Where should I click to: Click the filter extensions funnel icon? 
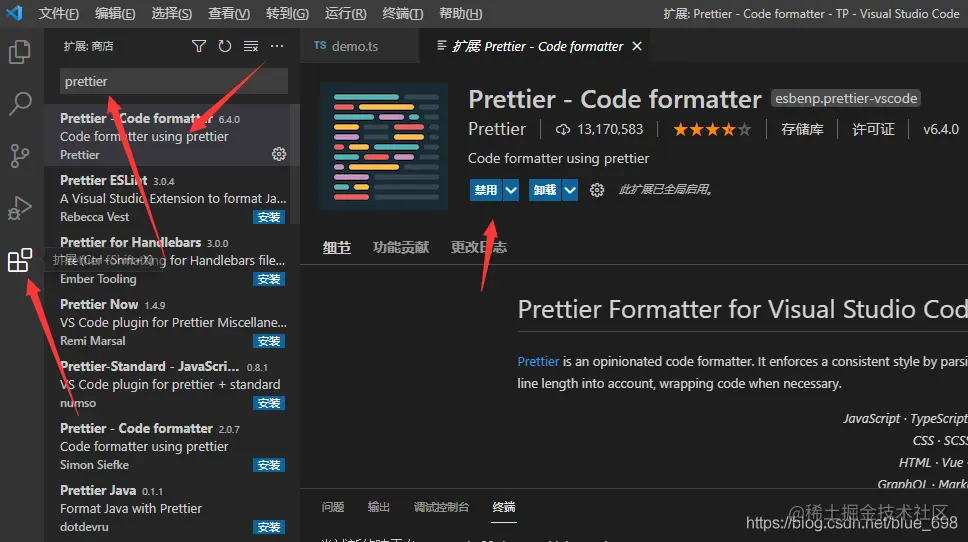(199, 46)
